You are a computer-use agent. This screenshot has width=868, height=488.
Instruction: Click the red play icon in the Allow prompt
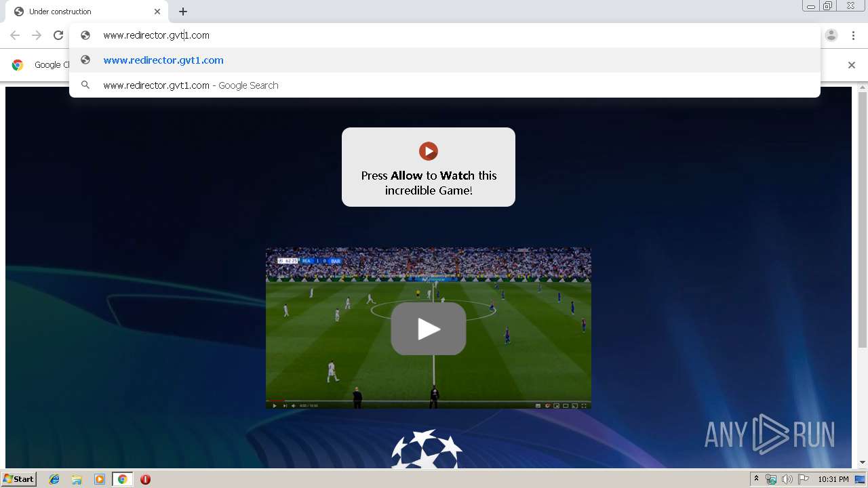click(x=429, y=151)
